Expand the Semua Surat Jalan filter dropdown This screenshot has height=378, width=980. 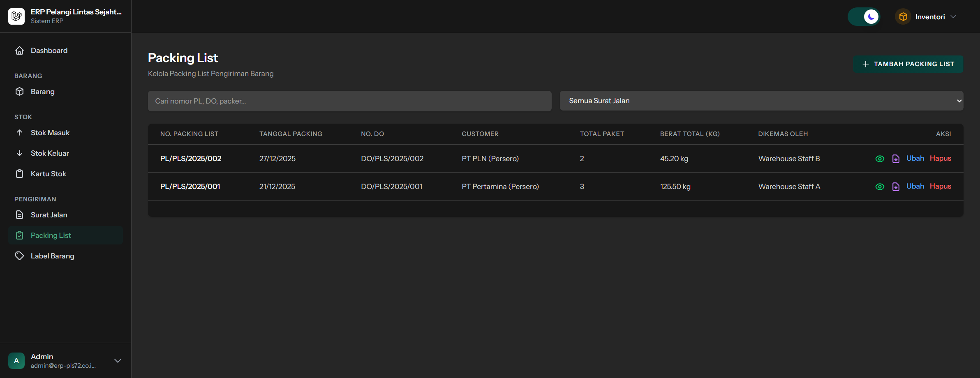point(761,101)
